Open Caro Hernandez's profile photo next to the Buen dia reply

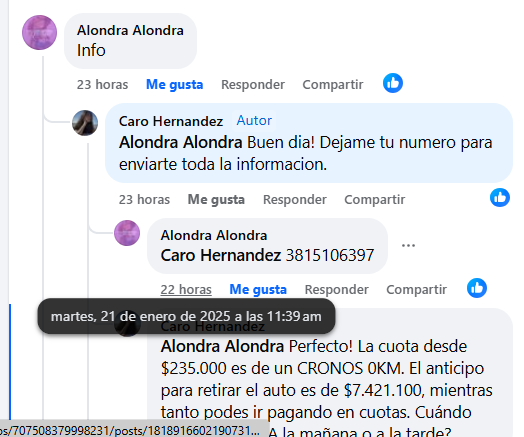coord(85,123)
